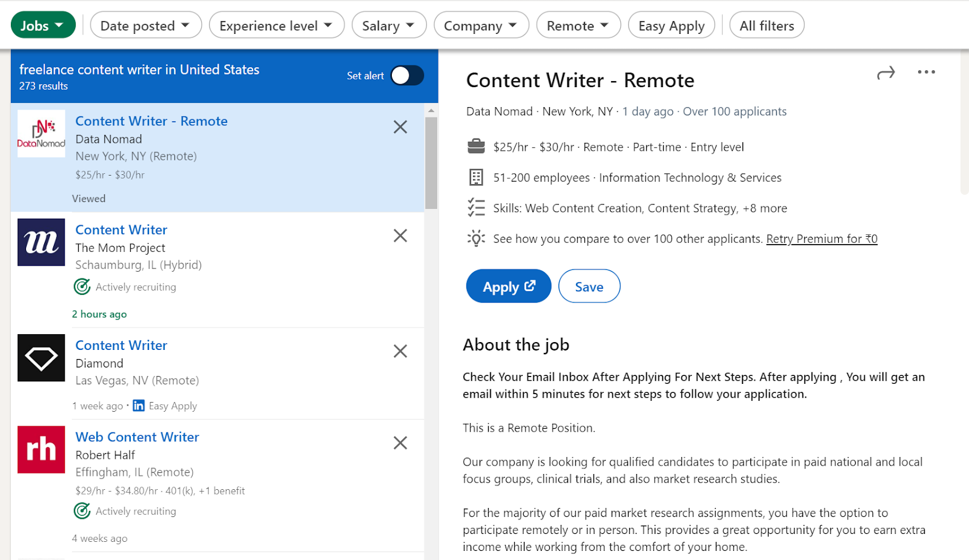Dismiss the Robert Half job listing
Viewport: 969px width, 560px height.
[400, 443]
